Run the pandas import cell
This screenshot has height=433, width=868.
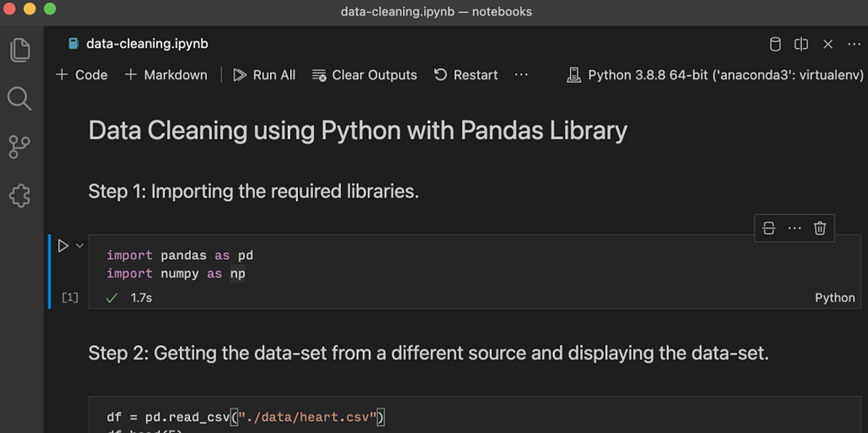(x=62, y=245)
